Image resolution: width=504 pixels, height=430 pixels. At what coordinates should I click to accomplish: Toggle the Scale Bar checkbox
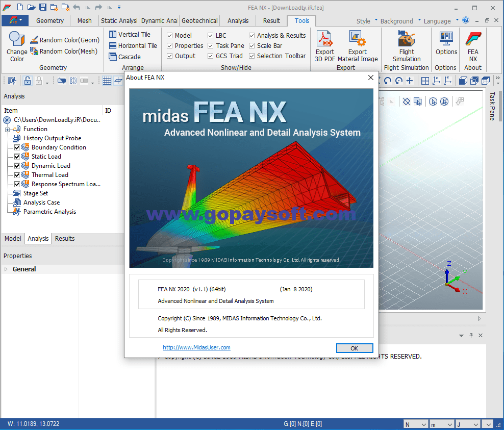[x=251, y=45]
